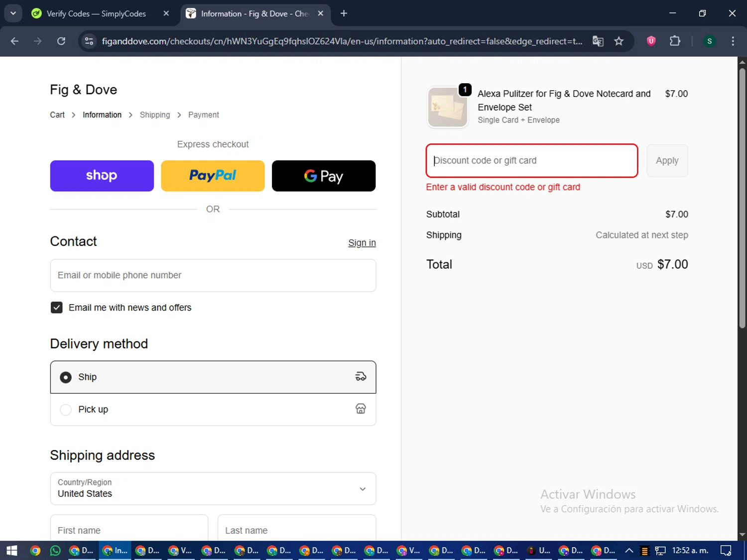
Task: Click the store pickup icon
Action: [x=361, y=409]
